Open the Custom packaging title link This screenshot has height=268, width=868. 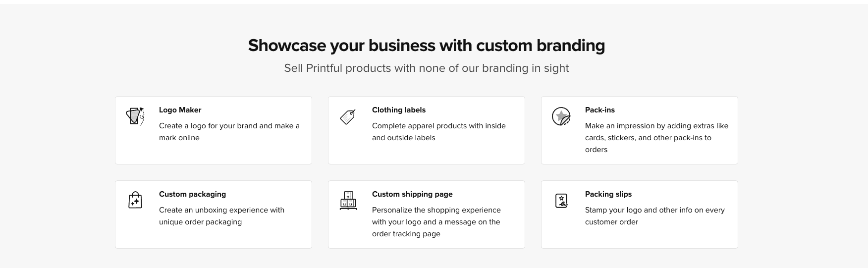pos(192,194)
